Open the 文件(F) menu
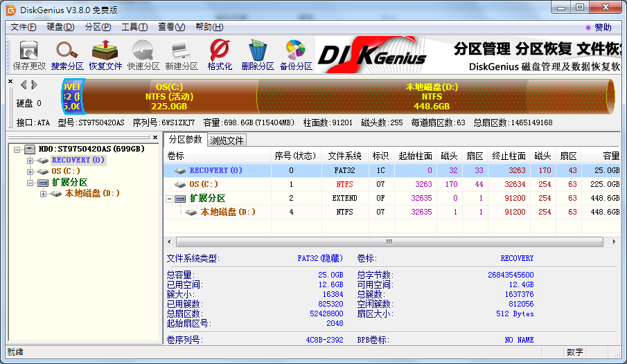 [x=23, y=27]
